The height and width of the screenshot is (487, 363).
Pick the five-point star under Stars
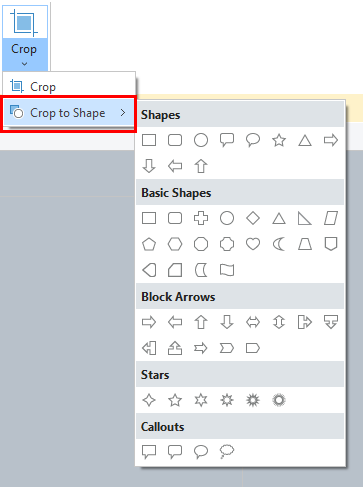(175, 400)
